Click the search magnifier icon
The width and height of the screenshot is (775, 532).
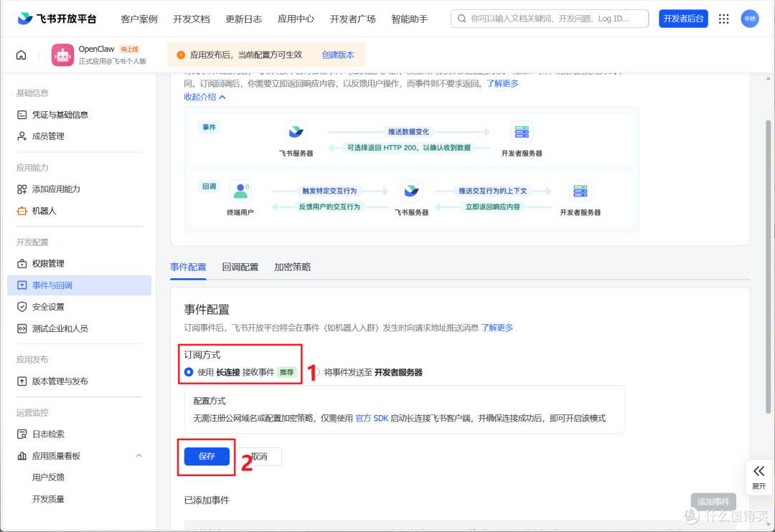pos(461,19)
